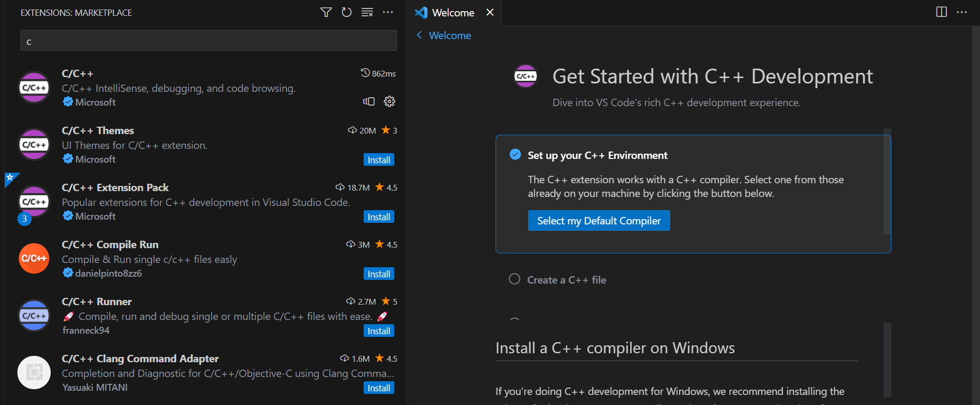Open C/C++ extension manage gear

point(389,101)
